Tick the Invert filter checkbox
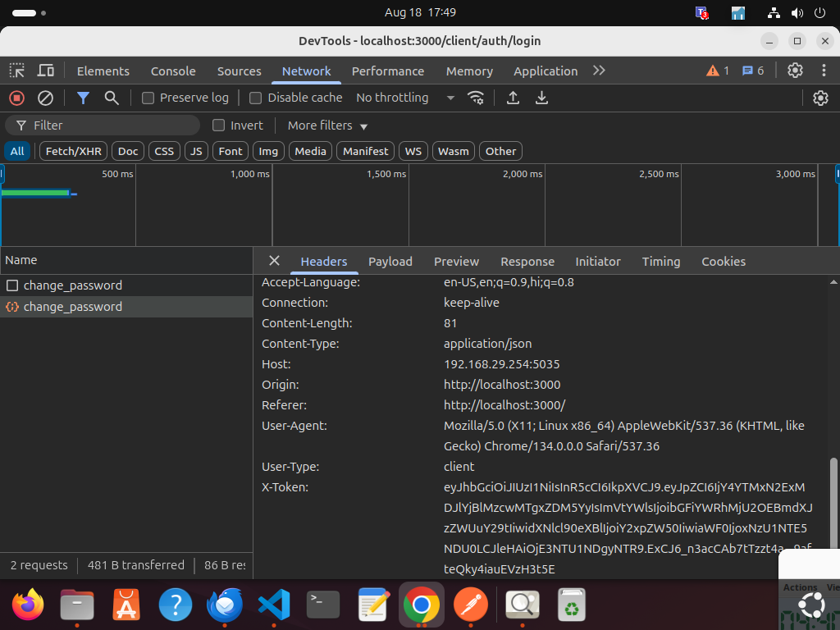 point(219,126)
